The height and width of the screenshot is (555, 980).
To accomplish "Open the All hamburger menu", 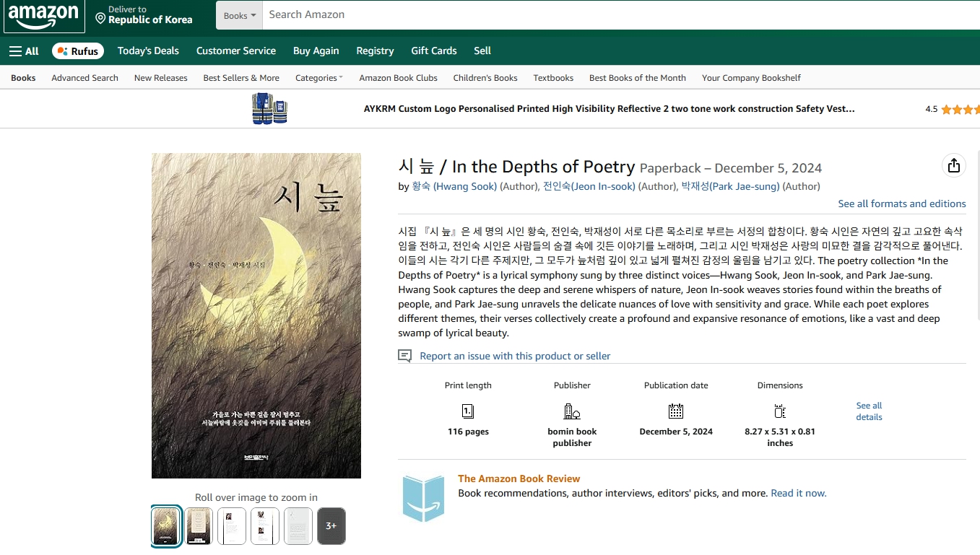I will pyautogui.click(x=24, y=51).
